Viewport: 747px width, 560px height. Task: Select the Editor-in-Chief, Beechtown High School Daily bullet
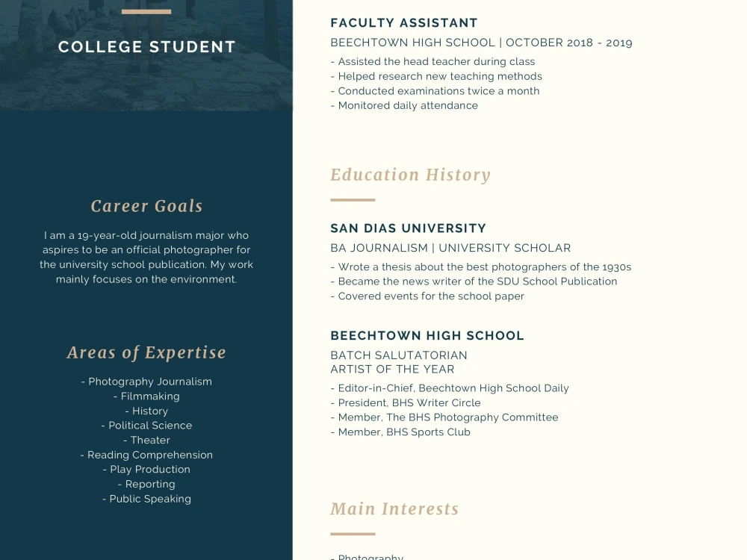[x=450, y=388]
